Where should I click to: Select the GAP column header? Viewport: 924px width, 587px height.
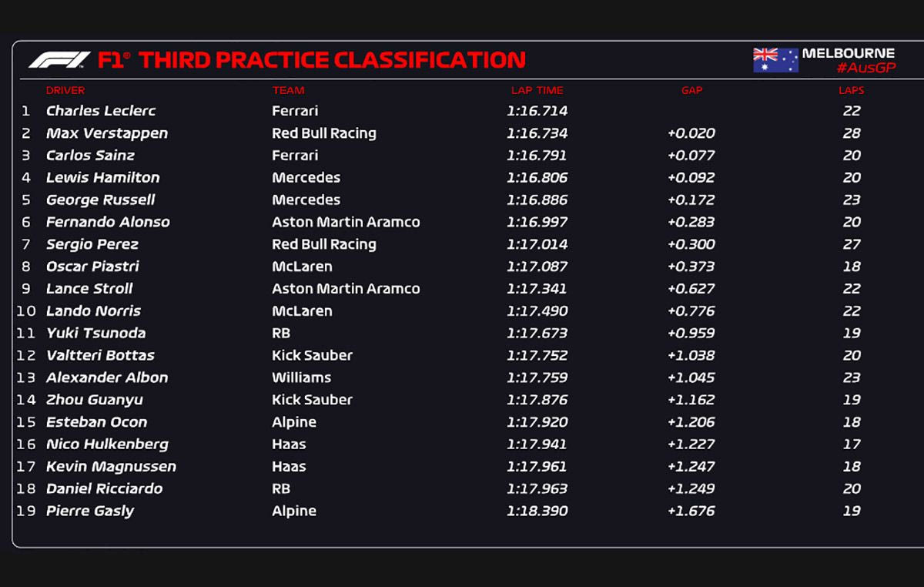click(x=691, y=90)
